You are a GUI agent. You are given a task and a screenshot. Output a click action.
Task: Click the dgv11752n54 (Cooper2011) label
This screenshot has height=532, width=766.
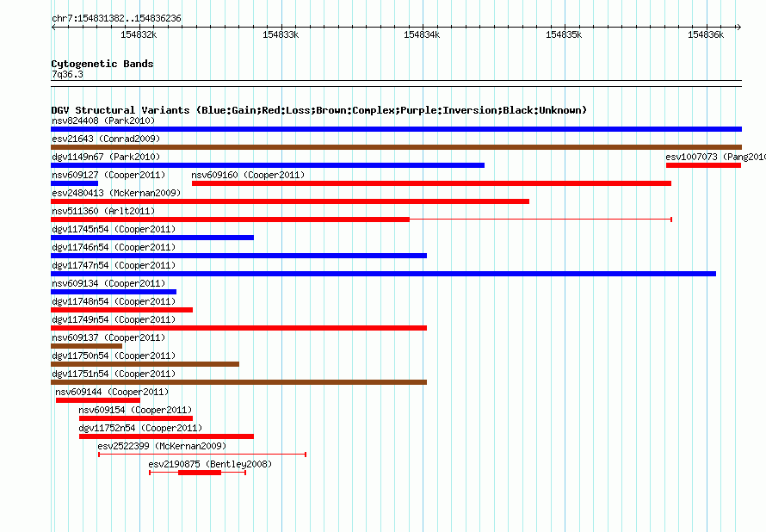coord(140,428)
